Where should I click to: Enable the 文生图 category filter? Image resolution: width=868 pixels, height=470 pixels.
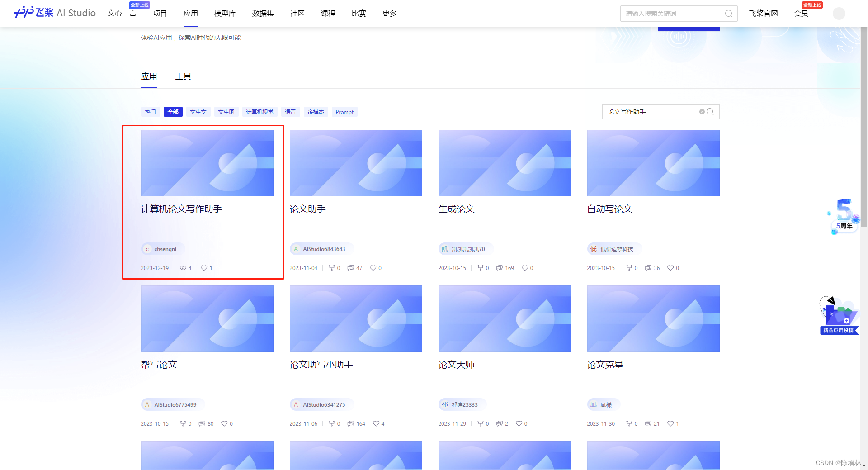coord(226,112)
